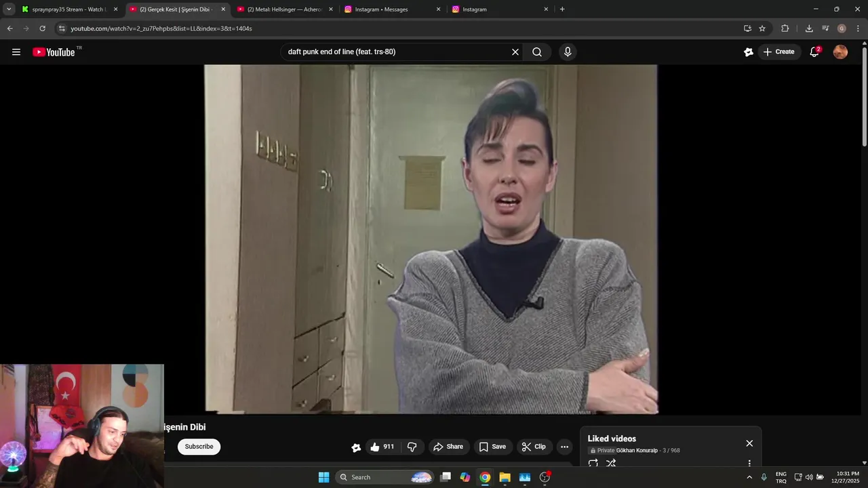The image size is (868, 488).
Task: Bookmark this page with the star
Action: point(762,28)
